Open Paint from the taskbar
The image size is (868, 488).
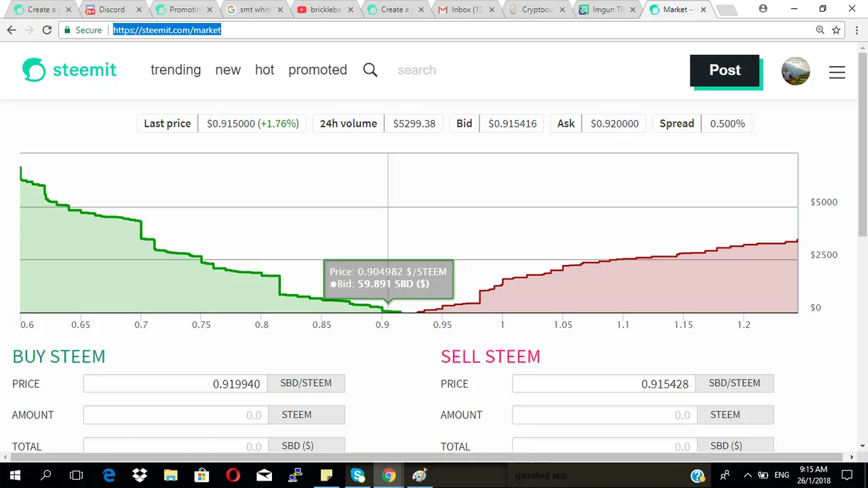(x=420, y=475)
